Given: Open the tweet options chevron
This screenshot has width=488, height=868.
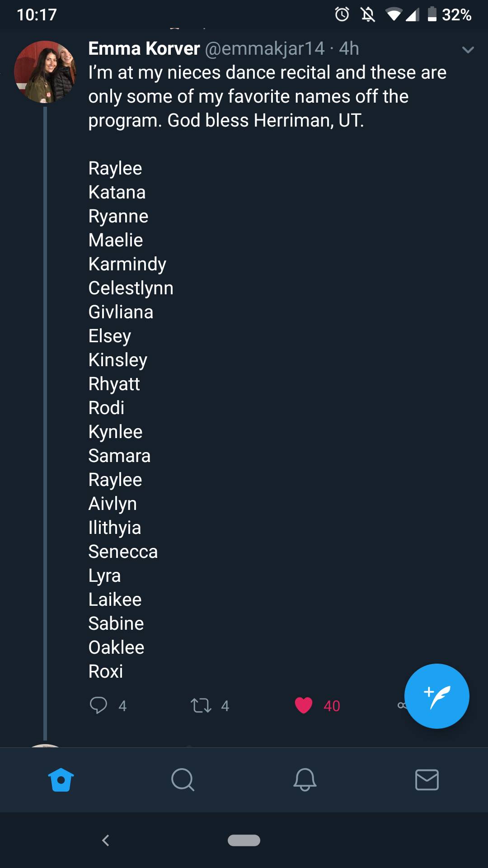Looking at the screenshot, I should click(x=468, y=50).
